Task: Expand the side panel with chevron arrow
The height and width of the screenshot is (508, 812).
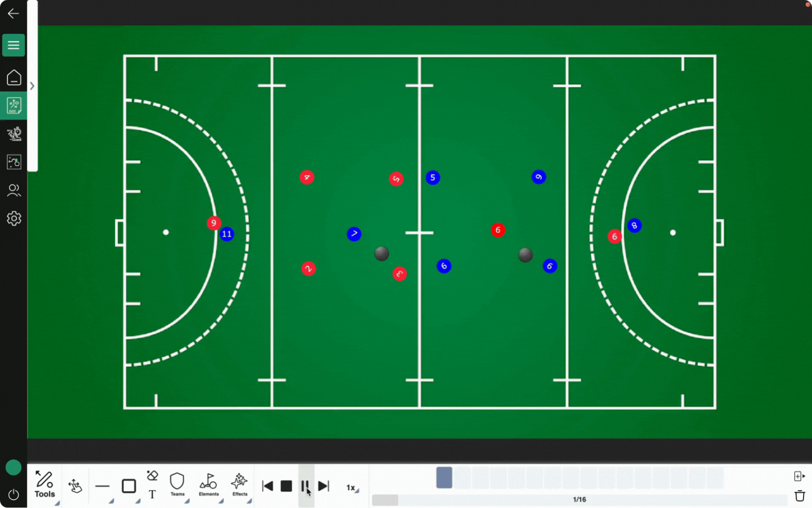Action: point(32,86)
